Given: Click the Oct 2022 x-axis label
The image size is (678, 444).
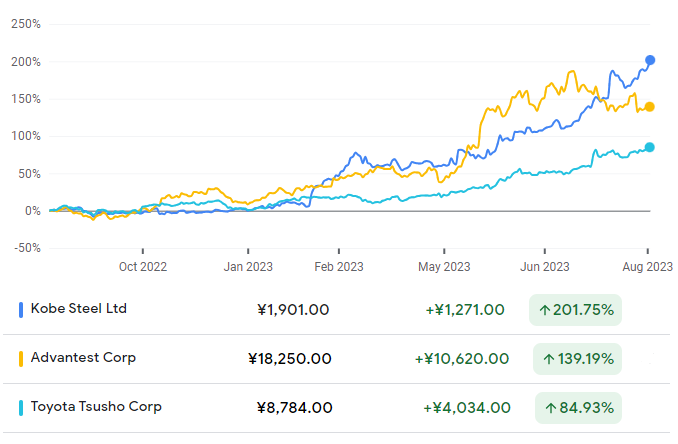Looking at the screenshot, I should click(142, 267).
